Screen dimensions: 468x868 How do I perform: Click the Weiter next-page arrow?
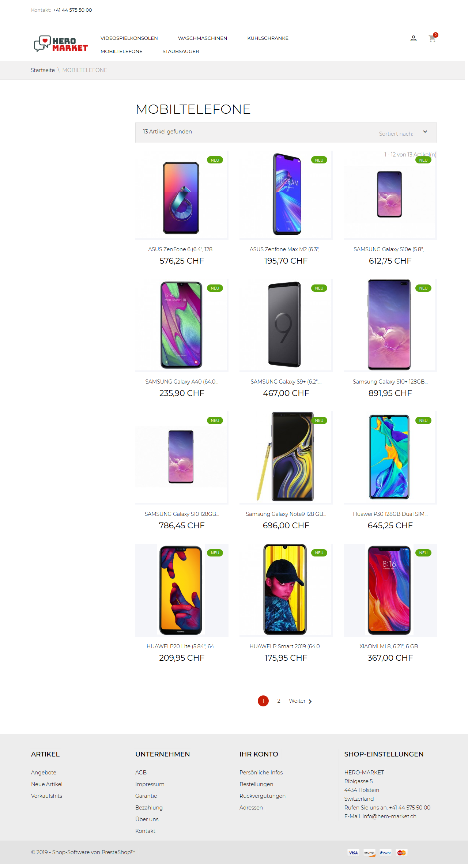pyautogui.click(x=310, y=701)
